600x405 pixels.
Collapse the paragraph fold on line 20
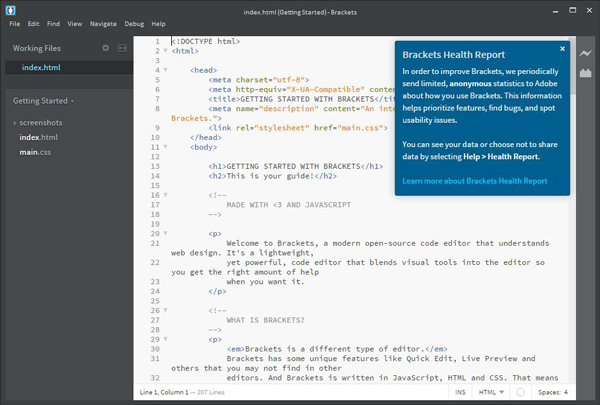click(x=166, y=233)
